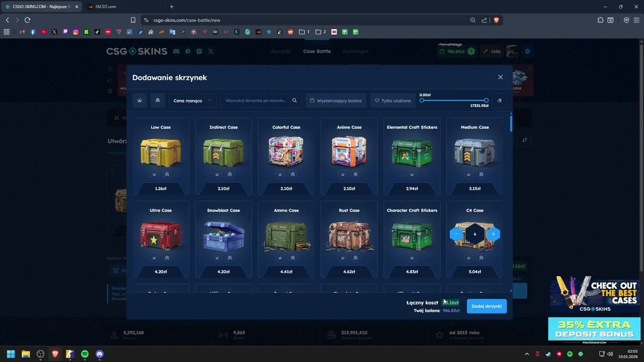The width and height of the screenshot is (644, 362).
Task: Open Spotify from the taskbar
Action: point(85,354)
